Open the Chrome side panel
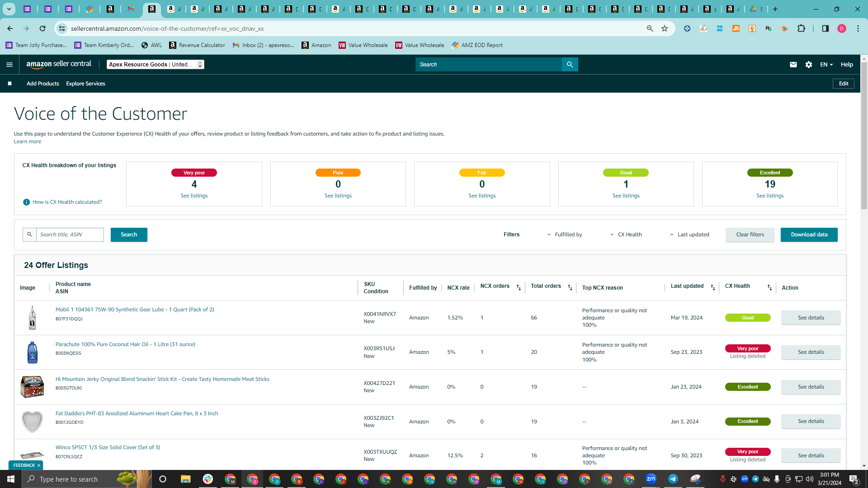868x488 pixels. (x=826, y=28)
